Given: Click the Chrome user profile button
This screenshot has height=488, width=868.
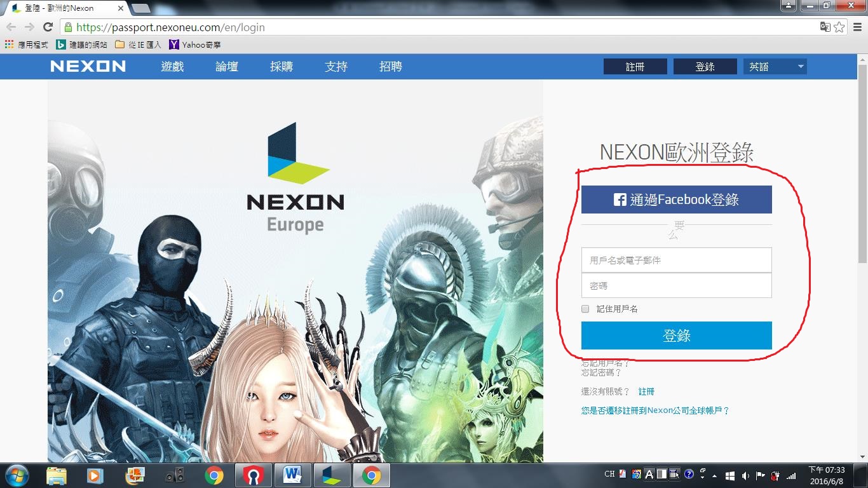Looking at the screenshot, I should [789, 6].
